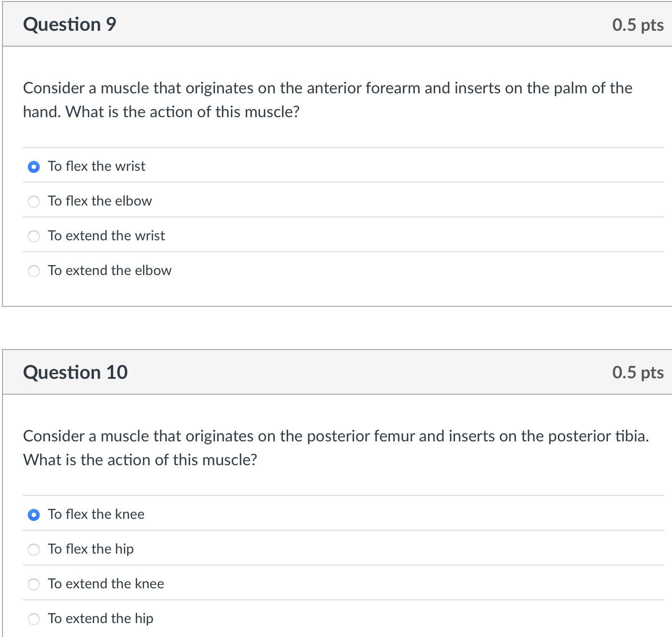Select "To extend the knee" in Question 10
This screenshot has width=672, height=637.
click(x=33, y=584)
